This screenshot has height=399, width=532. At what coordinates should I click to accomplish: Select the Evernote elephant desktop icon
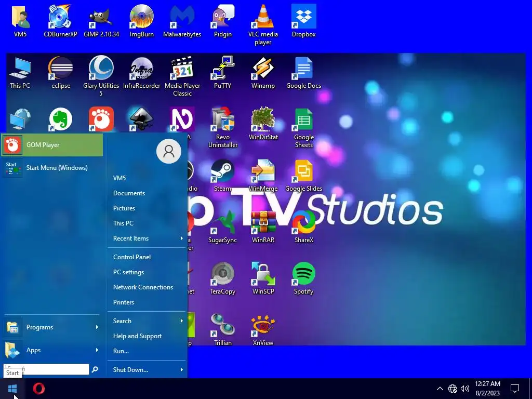click(x=61, y=119)
